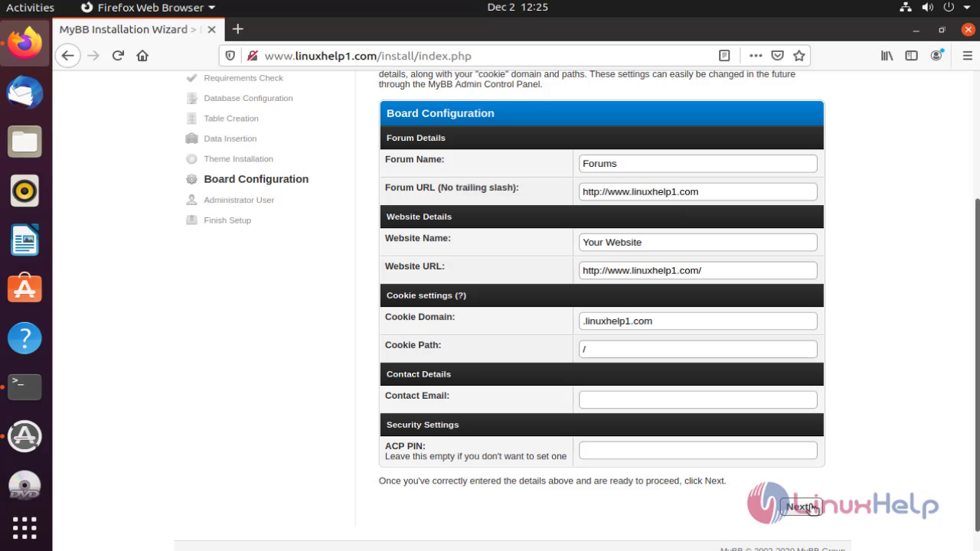The image size is (980, 551).
Task: Show applications grid
Action: click(x=24, y=527)
